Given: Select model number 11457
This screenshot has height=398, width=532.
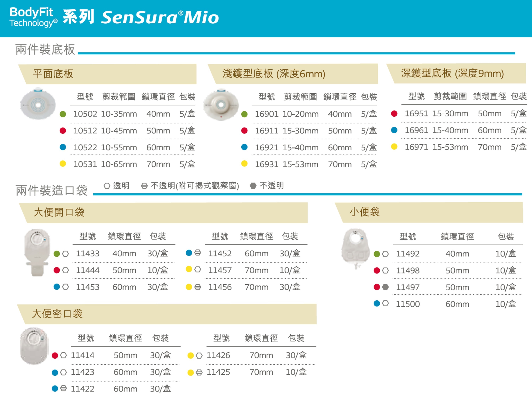Looking at the screenshot, I should pyautogui.click(x=220, y=270).
